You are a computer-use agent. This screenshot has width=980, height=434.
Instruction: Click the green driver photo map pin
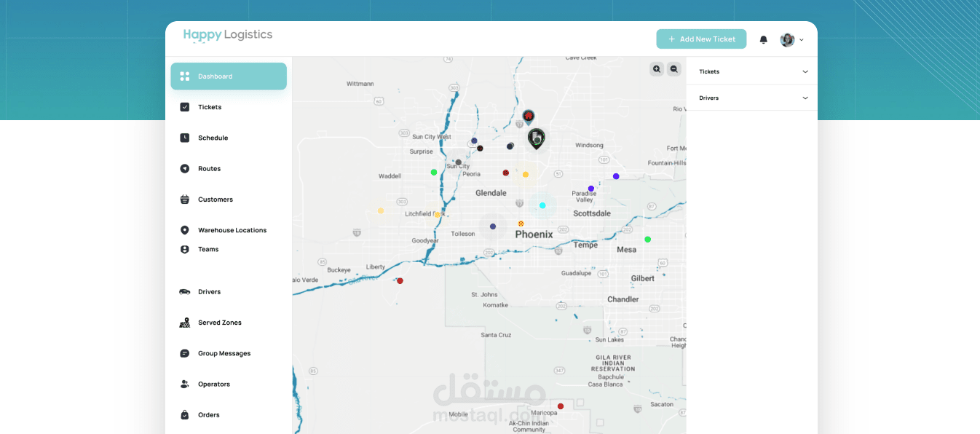537,138
